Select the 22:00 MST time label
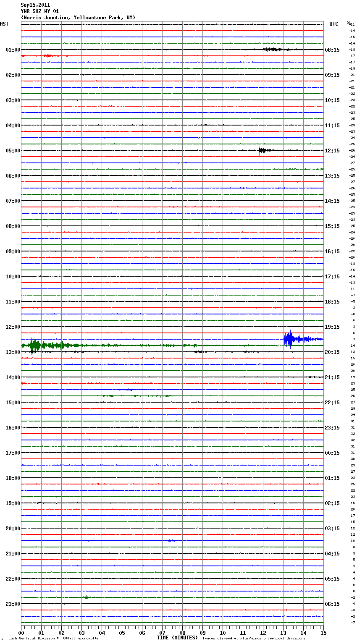 pyautogui.click(x=13, y=579)
